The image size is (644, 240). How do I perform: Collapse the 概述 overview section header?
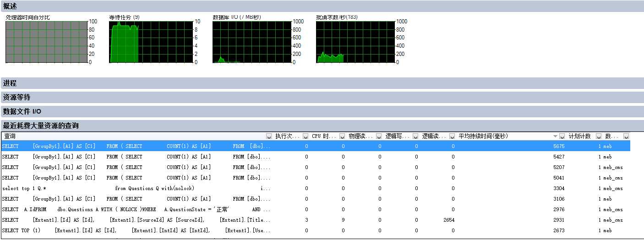322,6
